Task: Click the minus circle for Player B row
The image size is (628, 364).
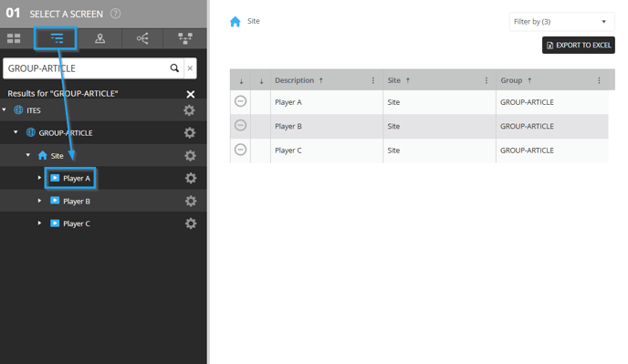Action: click(x=240, y=125)
